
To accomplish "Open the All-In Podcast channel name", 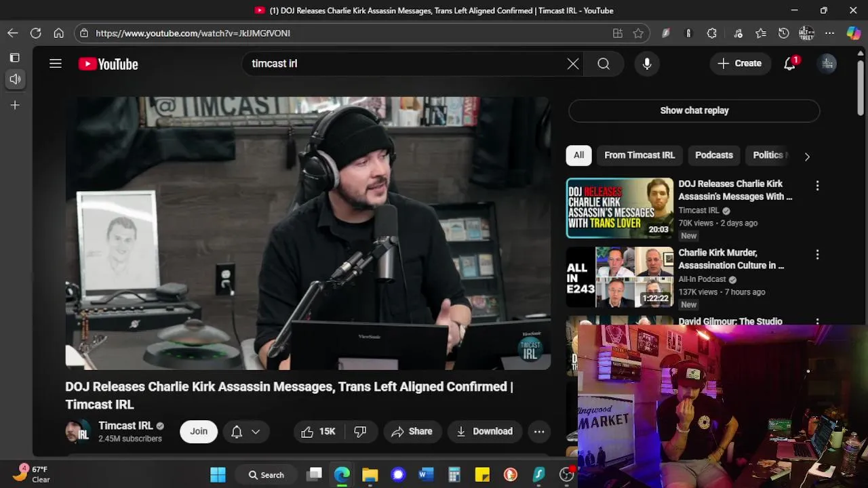I will [x=703, y=279].
